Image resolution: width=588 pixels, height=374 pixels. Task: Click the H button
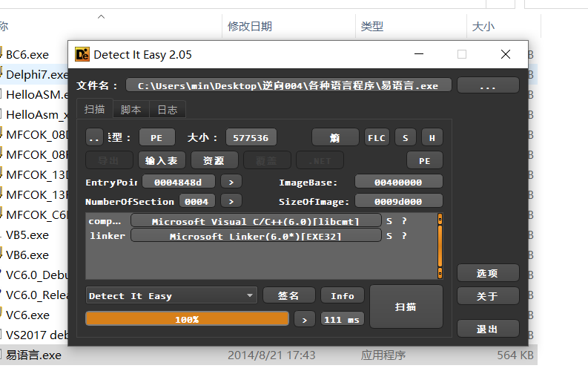point(432,137)
